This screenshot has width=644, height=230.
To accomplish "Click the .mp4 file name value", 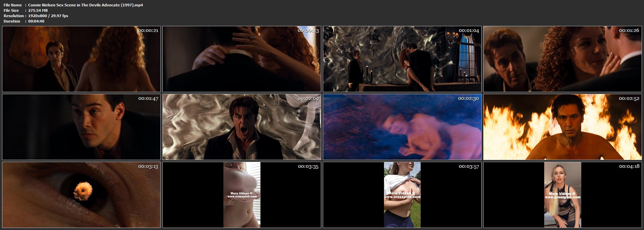I will [86, 5].
